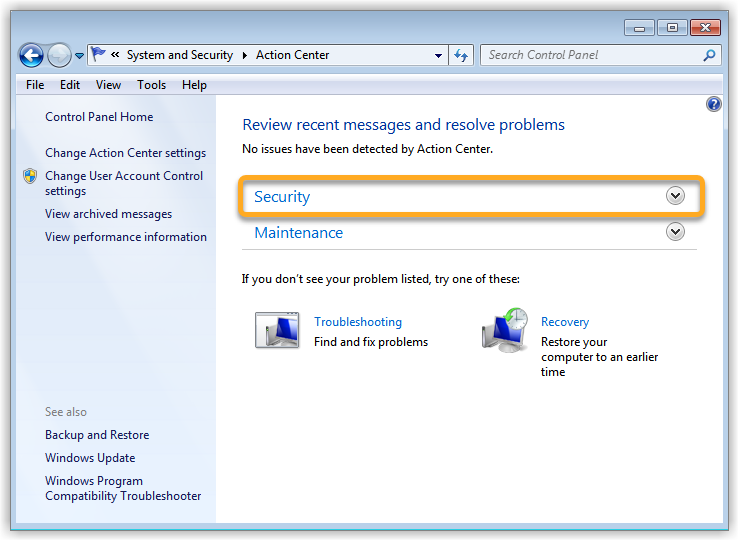The image size is (739, 541).
Task: Click the Back navigation arrow button
Action: pyautogui.click(x=31, y=56)
